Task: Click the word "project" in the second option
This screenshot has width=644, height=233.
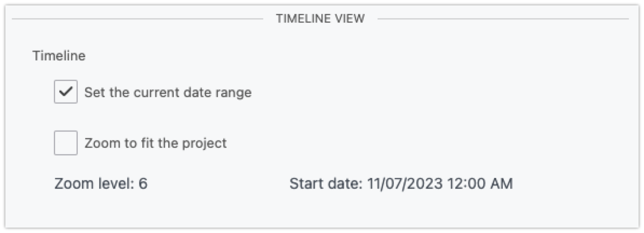Action: coord(206,143)
